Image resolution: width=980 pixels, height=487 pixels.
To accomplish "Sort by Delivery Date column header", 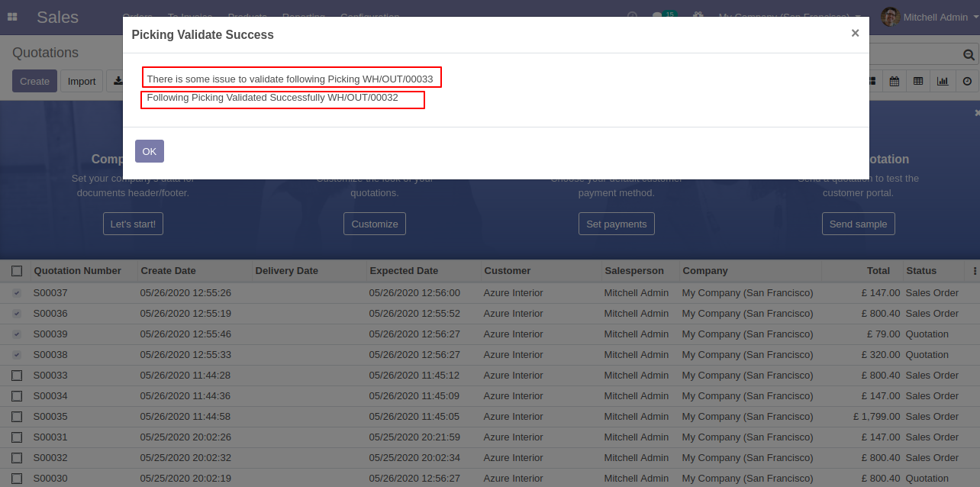I will [286, 271].
